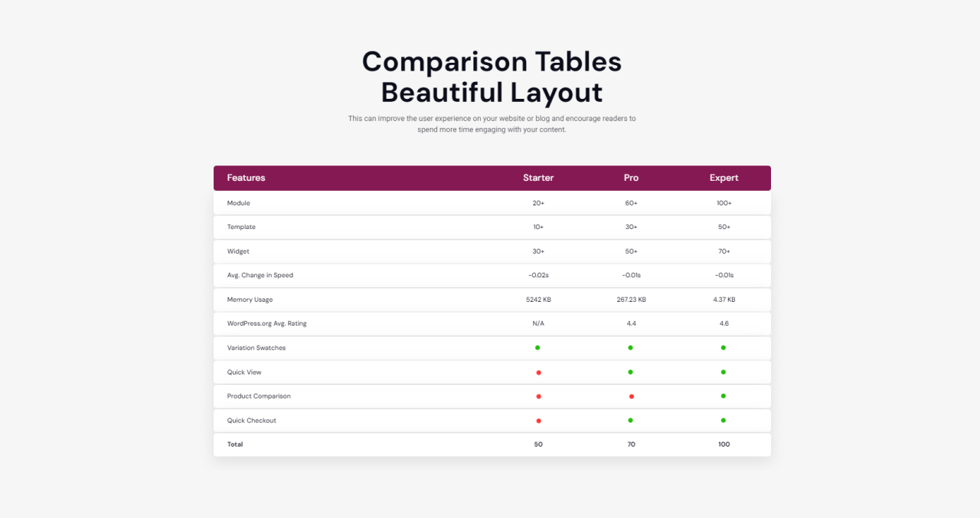Click the Expert column header
980x518 pixels.
pos(724,178)
